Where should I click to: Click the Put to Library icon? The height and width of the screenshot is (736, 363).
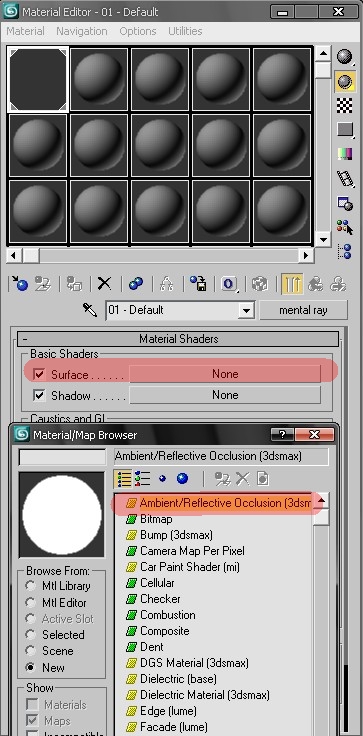(198, 284)
